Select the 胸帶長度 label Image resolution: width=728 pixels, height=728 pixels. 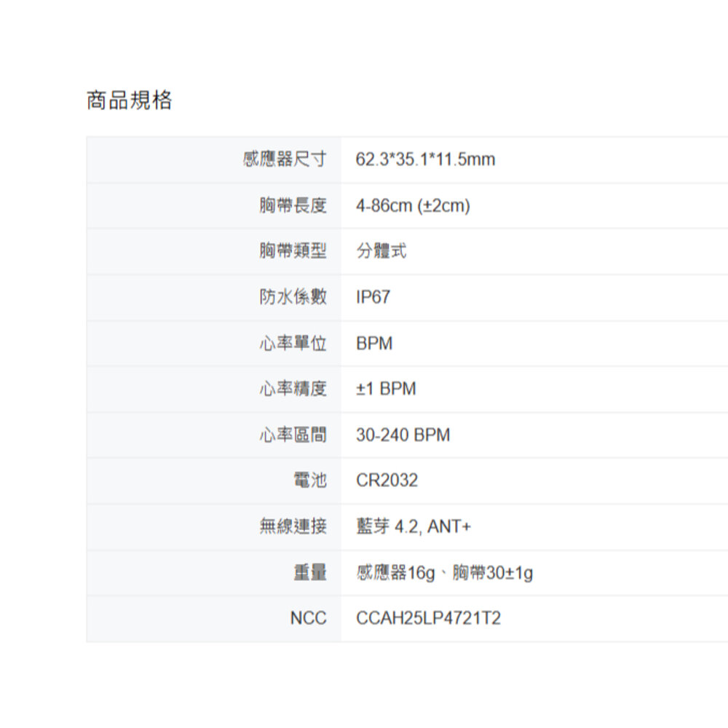point(293,206)
